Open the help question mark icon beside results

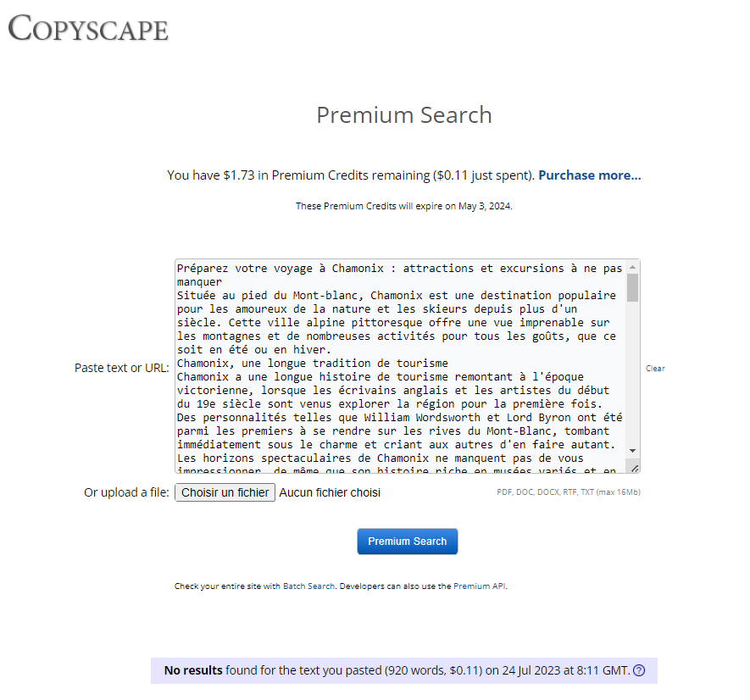coord(638,670)
